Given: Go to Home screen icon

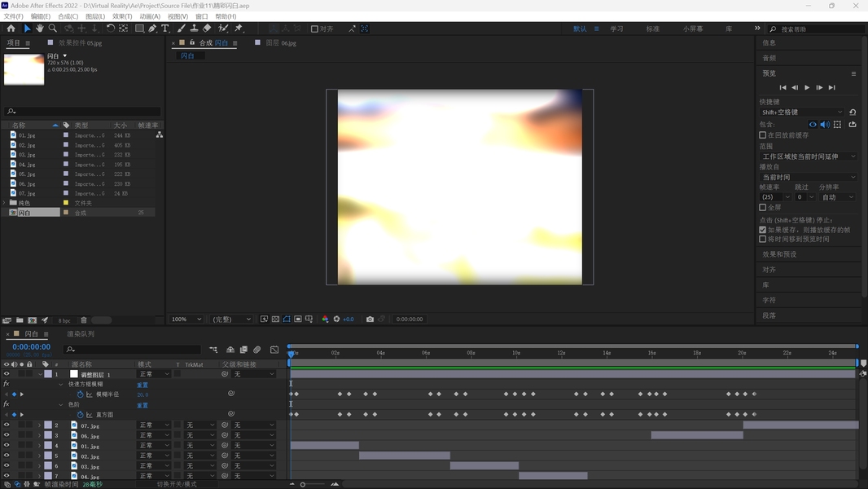Looking at the screenshot, I should tap(11, 29).
